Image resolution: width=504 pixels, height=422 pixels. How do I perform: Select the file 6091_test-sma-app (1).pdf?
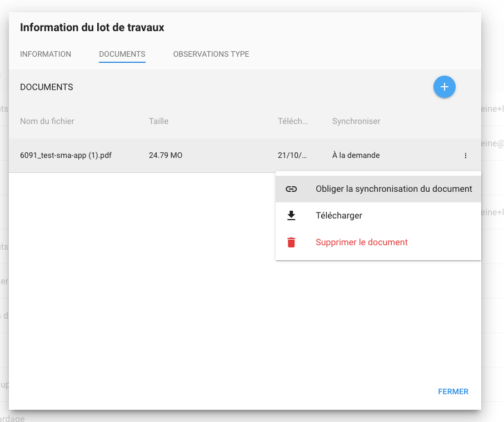click(x=66, y=156)
